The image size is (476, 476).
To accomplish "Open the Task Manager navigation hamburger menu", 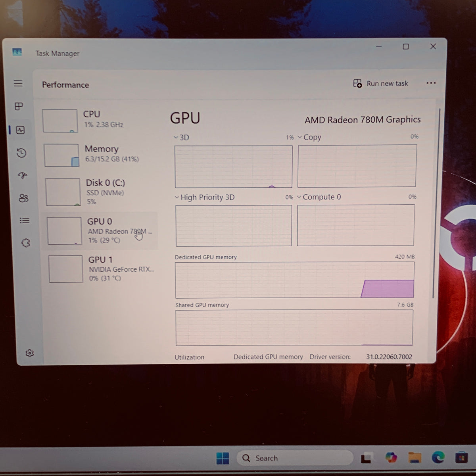I will coord(18,83).
